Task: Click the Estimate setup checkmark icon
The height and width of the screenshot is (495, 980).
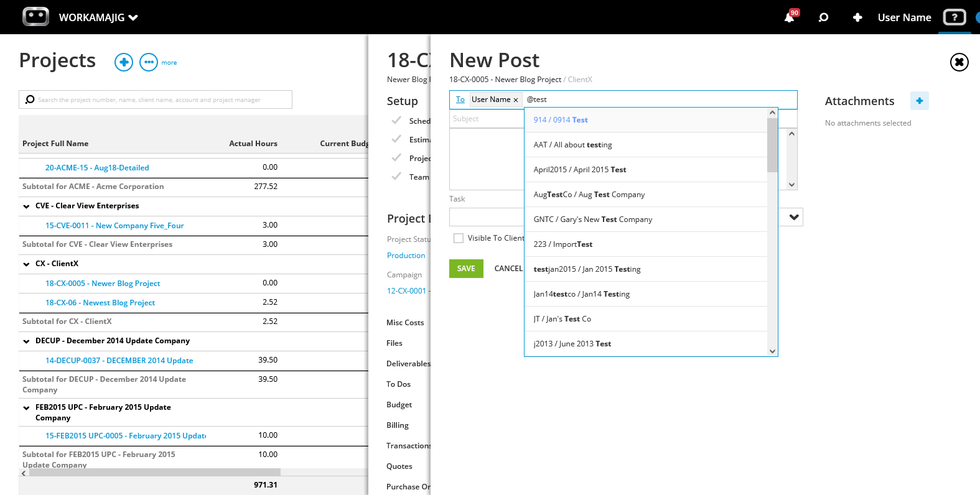Action: click(396, 139)
